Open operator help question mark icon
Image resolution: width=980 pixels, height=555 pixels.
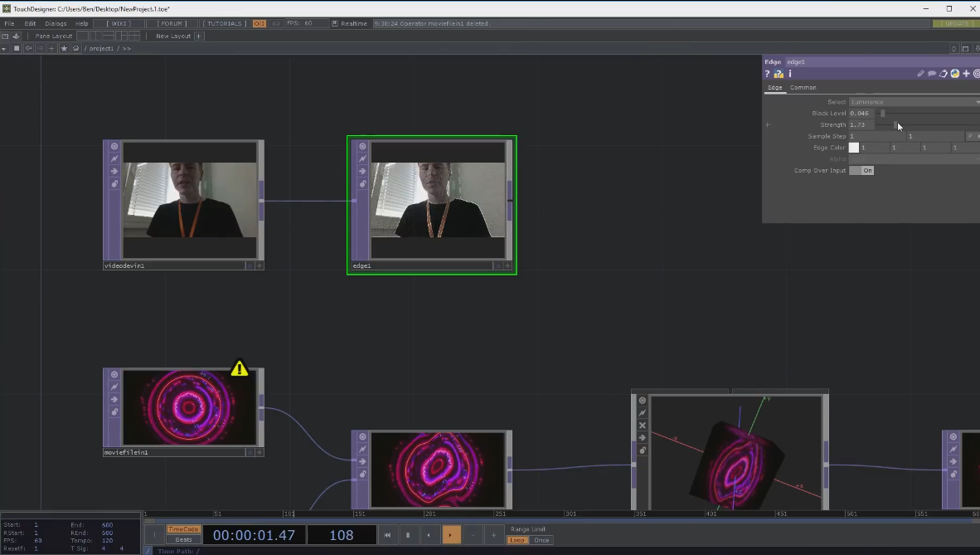click(768, 74)
